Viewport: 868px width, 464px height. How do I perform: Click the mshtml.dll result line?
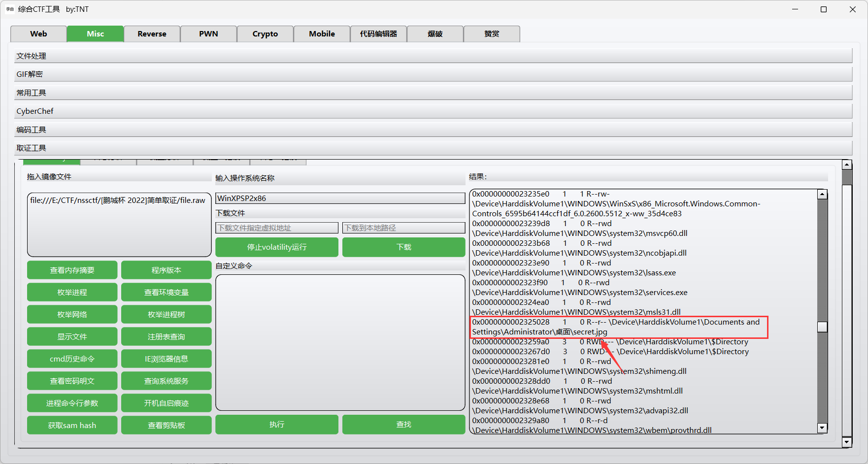coord(577,391)
